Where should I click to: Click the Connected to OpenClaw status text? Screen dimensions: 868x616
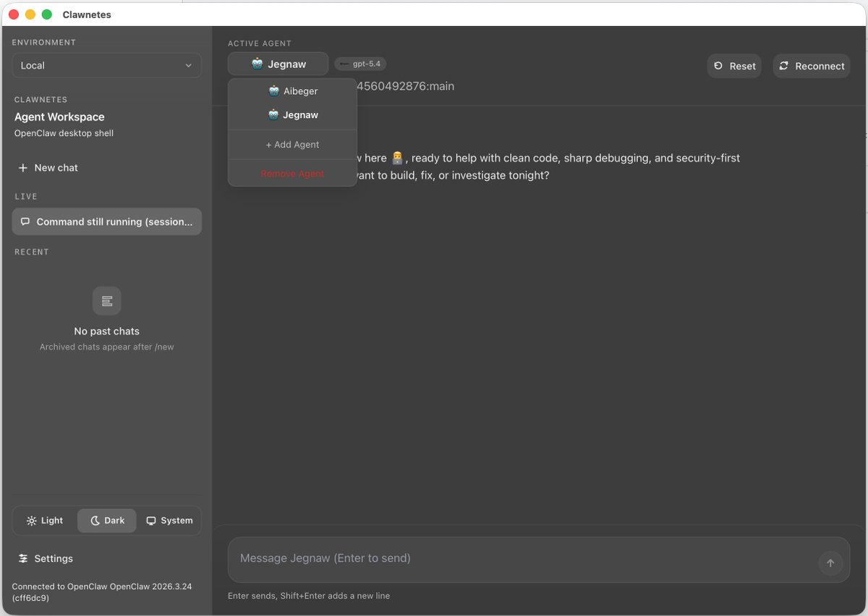click(102, 592)
